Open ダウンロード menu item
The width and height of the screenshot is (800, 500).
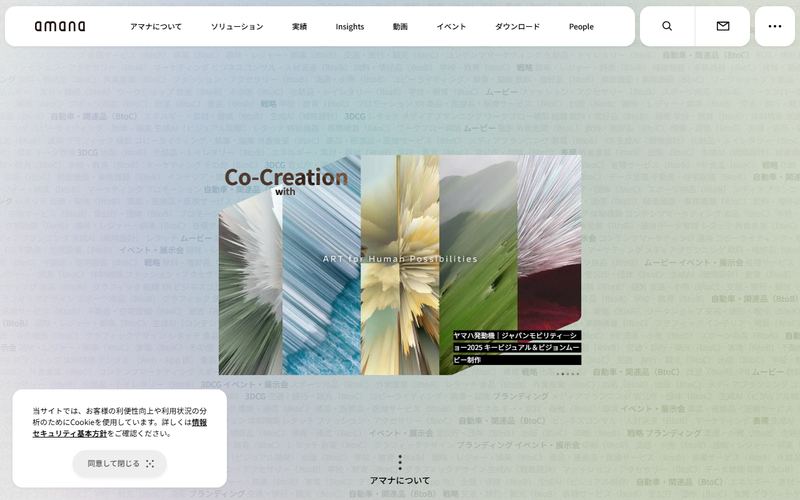click(517, 27)
